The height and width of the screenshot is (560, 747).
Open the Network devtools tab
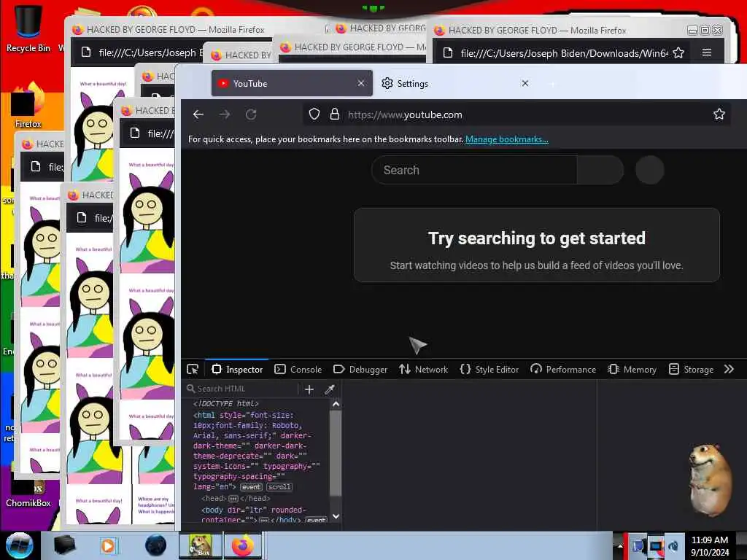click(x=424, y=370)
